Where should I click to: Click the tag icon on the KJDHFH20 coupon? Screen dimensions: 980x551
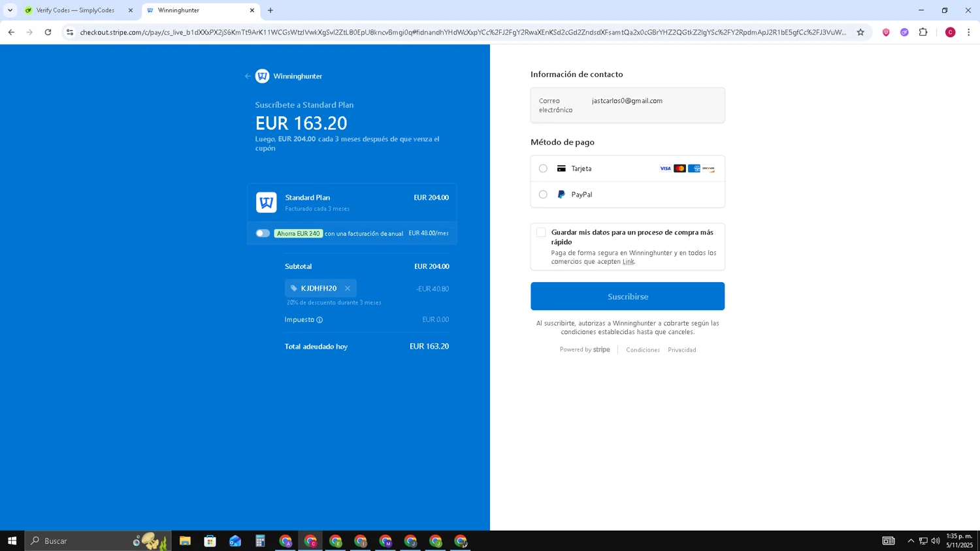click(x=294, y=289)
